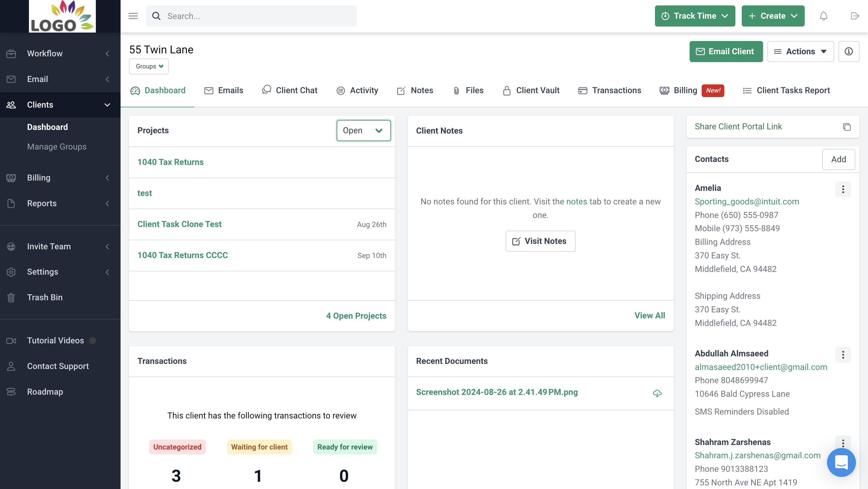Switch to the Billing tab
Image resolution: width=868 pixels, height=489 pixels.
coord(691,90)
